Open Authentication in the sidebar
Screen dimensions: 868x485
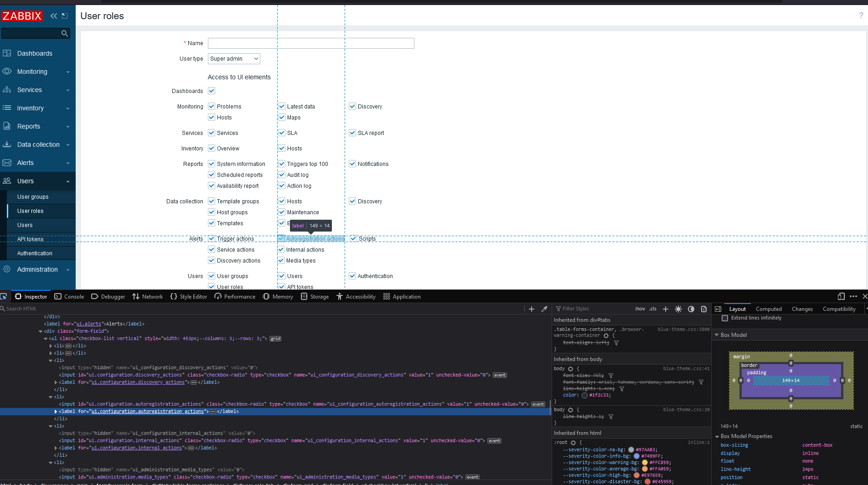[x=35, y=253]
